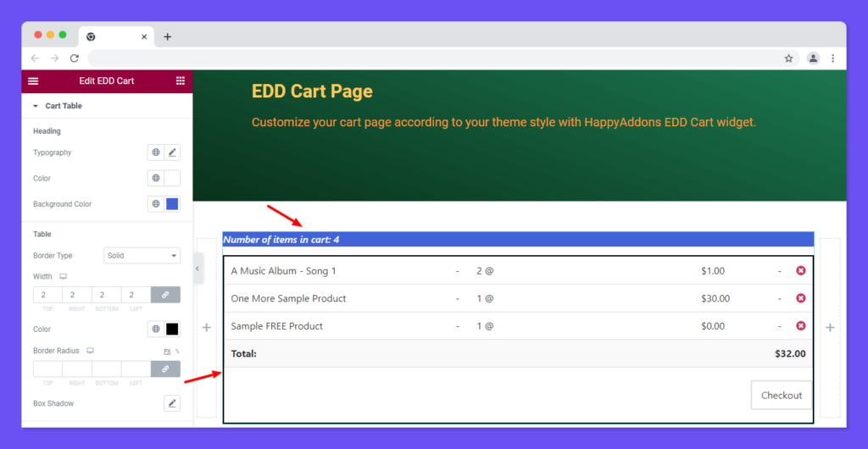Screen dimensions: 868x449
Task: Click the Width BOTTOM input field
Action: (x=106, y=296)
